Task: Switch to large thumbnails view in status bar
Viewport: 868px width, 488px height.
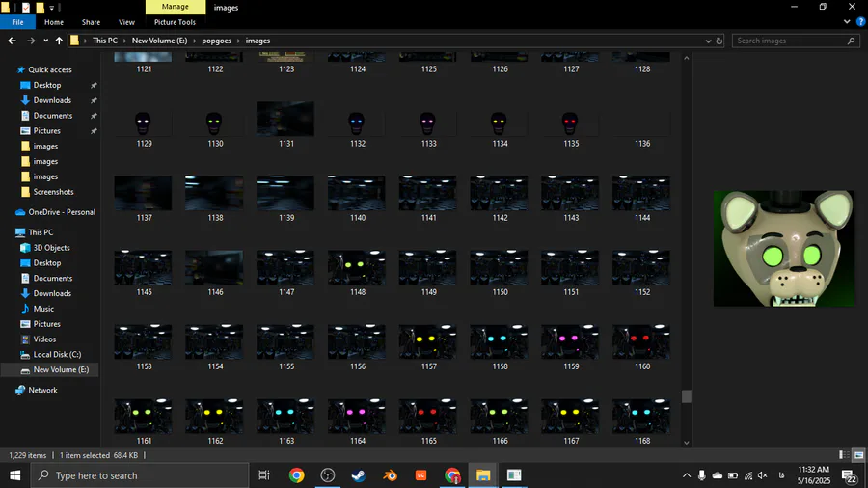Action: click(858, 455)
